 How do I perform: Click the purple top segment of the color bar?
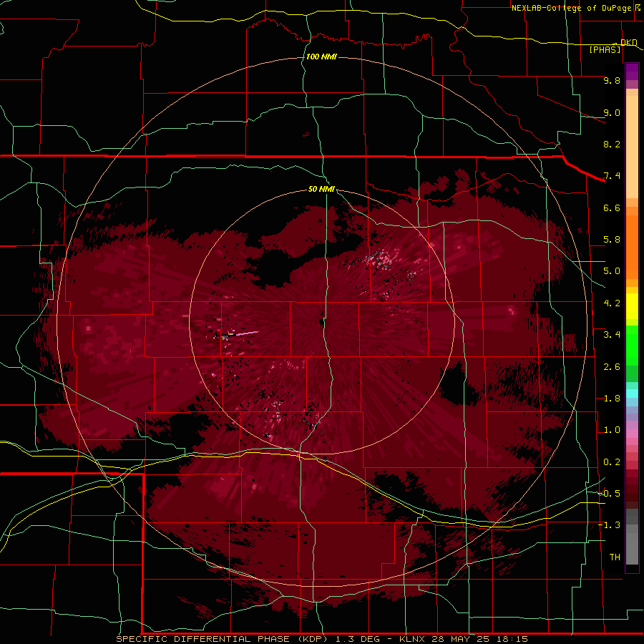pos(632,72)
